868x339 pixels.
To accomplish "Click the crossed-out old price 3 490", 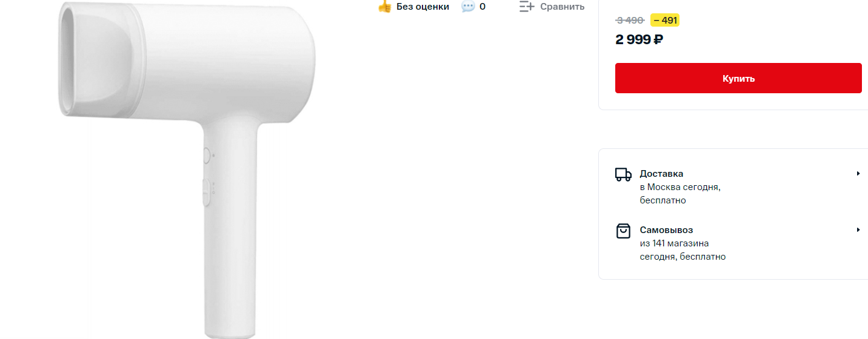I will (630, 21).
